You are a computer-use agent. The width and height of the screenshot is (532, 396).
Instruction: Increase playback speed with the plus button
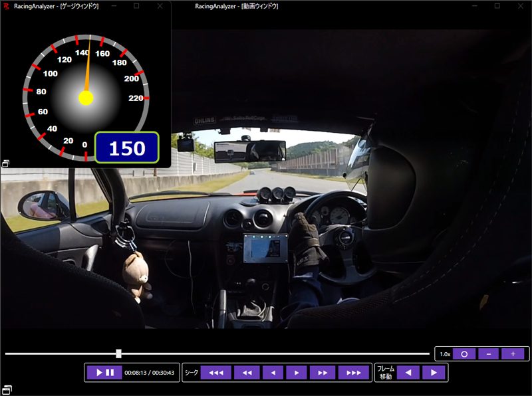coord(513,354)
